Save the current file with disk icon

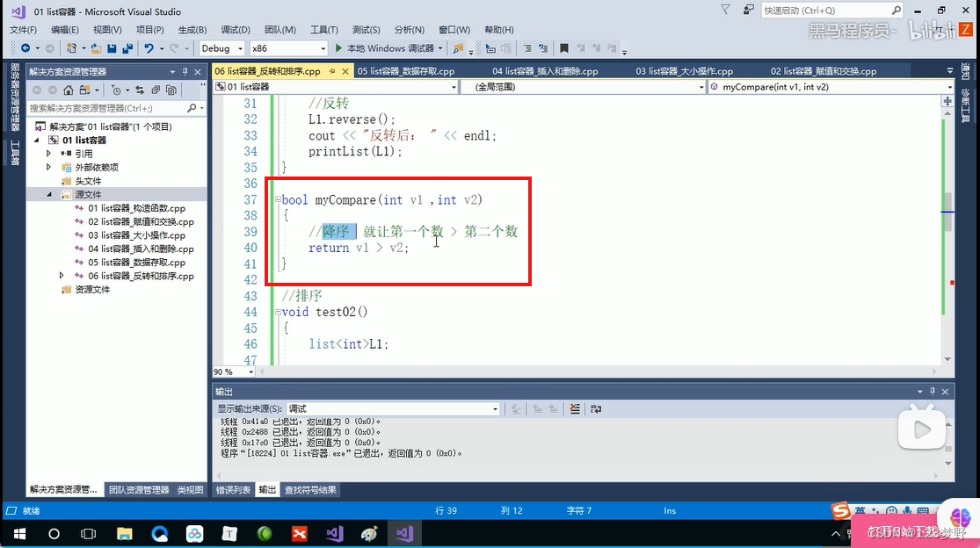point(112,48)
